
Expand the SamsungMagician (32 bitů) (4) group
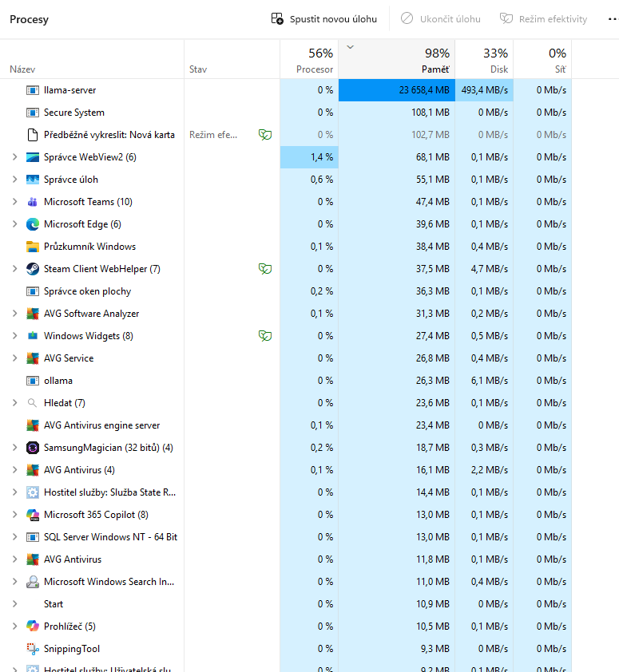(14, 448)
